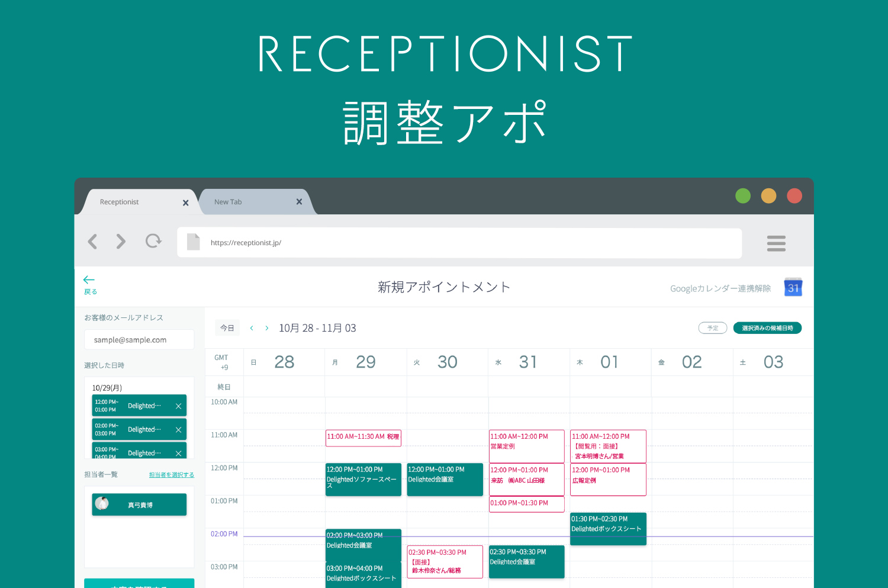Toggle the 選択済みの候補日時 filter
This screenshot has width=888, height=588.
767,328
